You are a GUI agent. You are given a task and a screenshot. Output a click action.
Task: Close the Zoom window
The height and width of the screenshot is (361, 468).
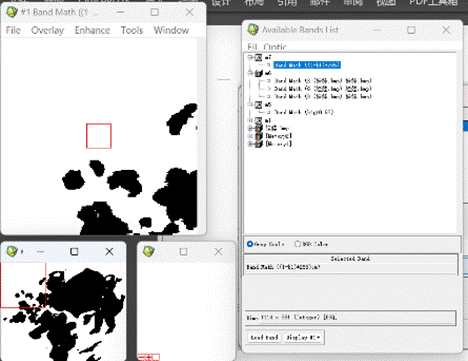218,251
